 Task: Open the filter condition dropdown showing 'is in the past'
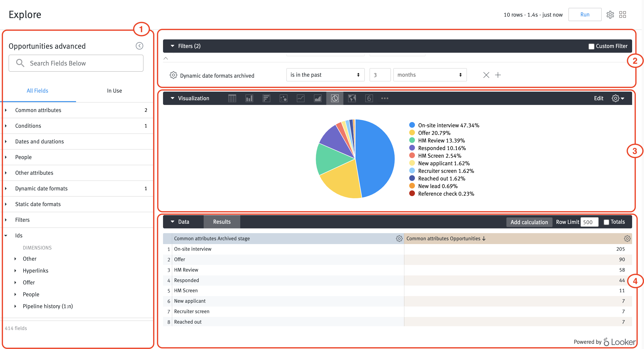click(x=325, y=75)
